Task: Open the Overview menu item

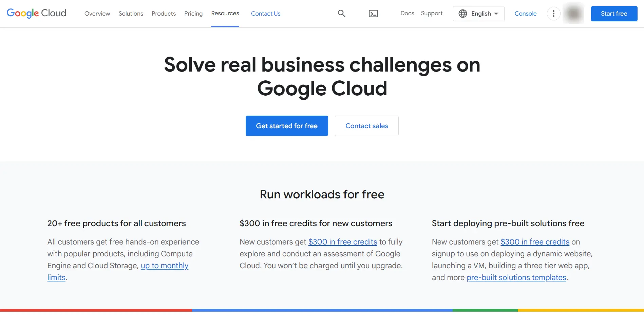Action: [x=97, y=14]
